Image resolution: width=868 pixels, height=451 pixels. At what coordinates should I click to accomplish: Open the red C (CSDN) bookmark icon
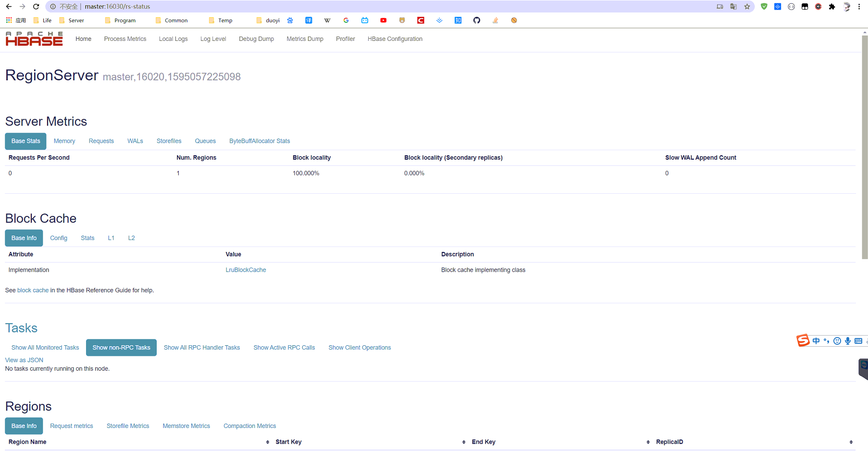421,20
